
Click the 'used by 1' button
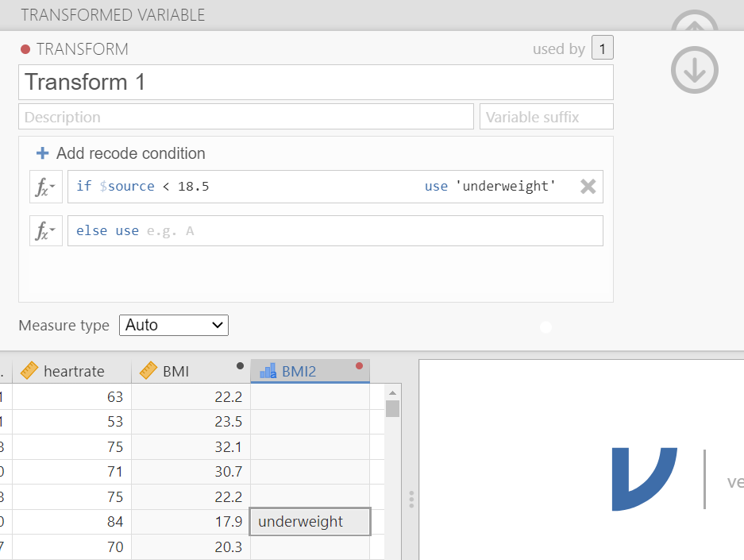click(x=603, y=49)
